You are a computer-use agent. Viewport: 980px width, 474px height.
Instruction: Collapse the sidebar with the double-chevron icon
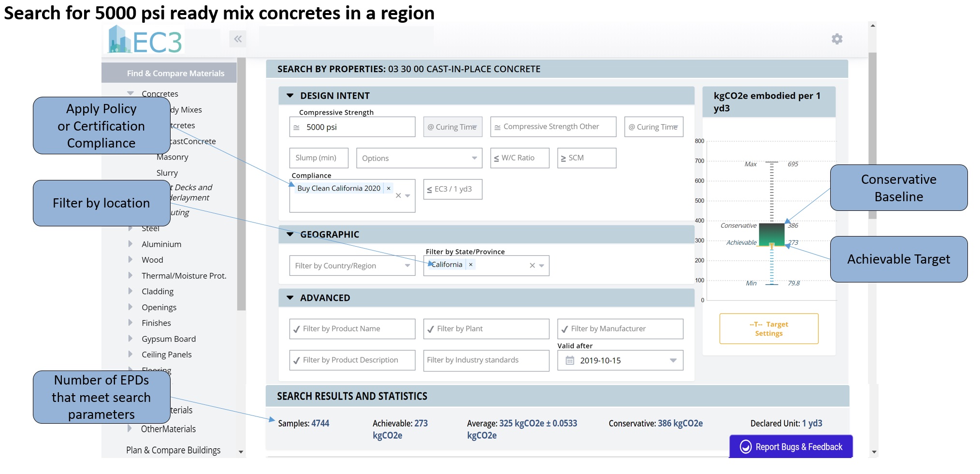tap(238, 39)
